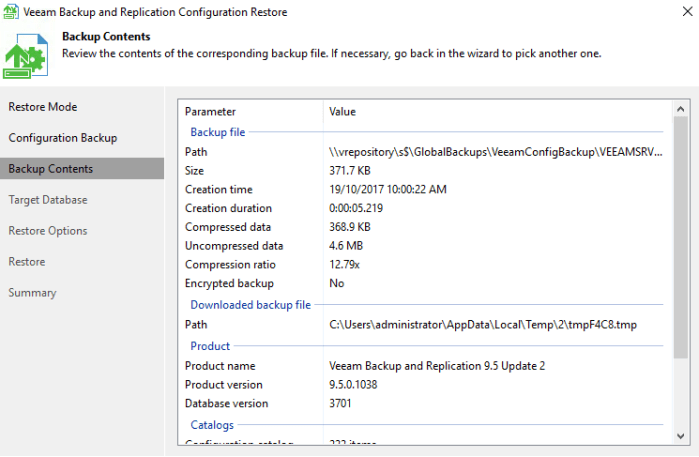Click the tmpF4C8.tmp temp path value
Viewport: 699px width, 457px height.
click(483, 325)
